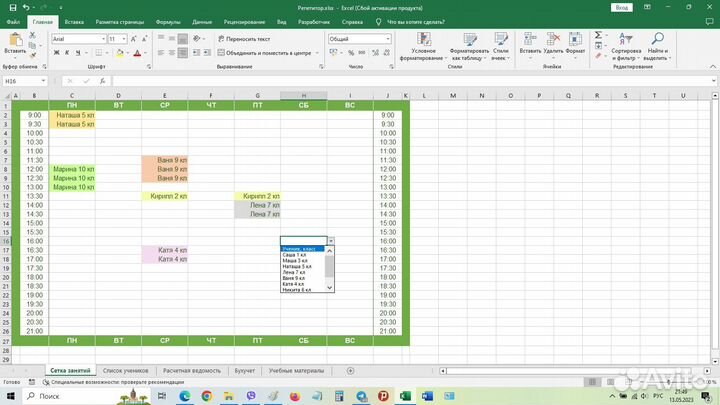This screenshot has width=720, height=405.
Task: Click the Paste (Вставить) clipboard icon
Action: pyautogui.click(x=15, y=40)
